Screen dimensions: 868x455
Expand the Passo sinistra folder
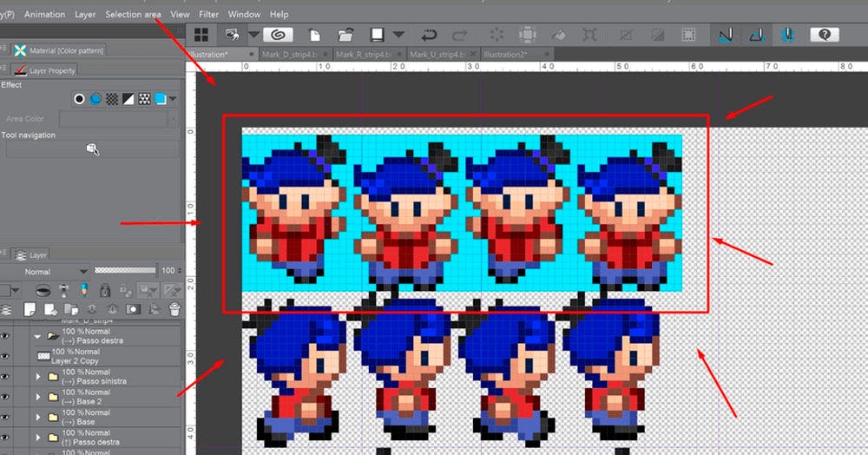click(x=37, y=377)
